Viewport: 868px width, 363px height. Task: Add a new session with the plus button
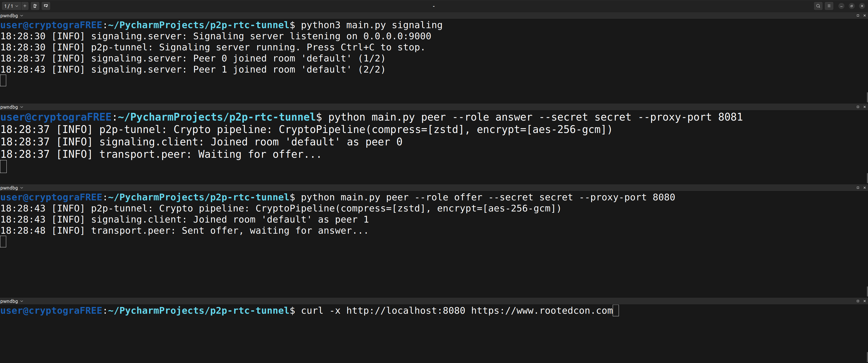[x=25, y=6]
